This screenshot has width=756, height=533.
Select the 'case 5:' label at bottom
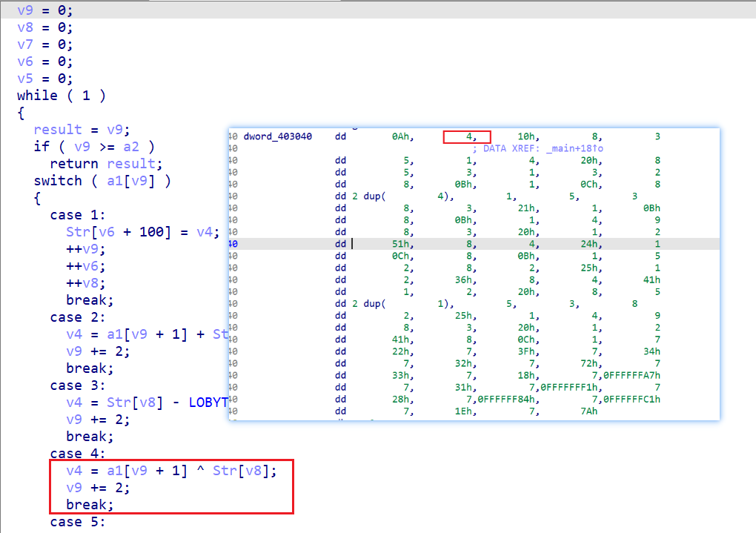tap(77, 522)
